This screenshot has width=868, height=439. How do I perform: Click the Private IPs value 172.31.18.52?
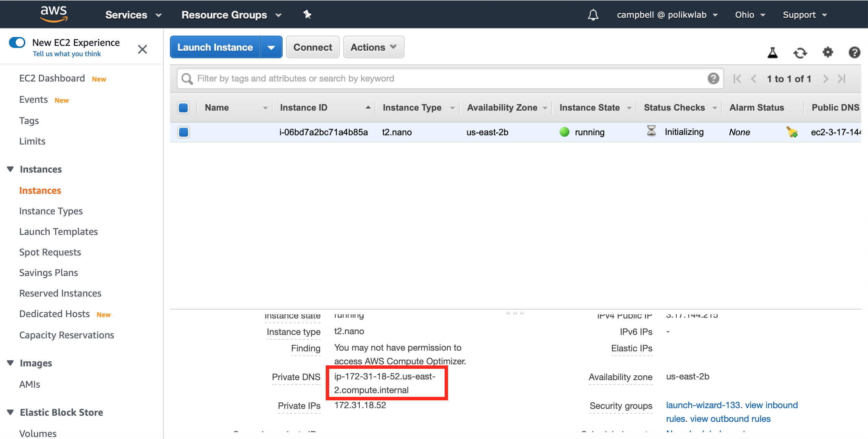(360, 405)
